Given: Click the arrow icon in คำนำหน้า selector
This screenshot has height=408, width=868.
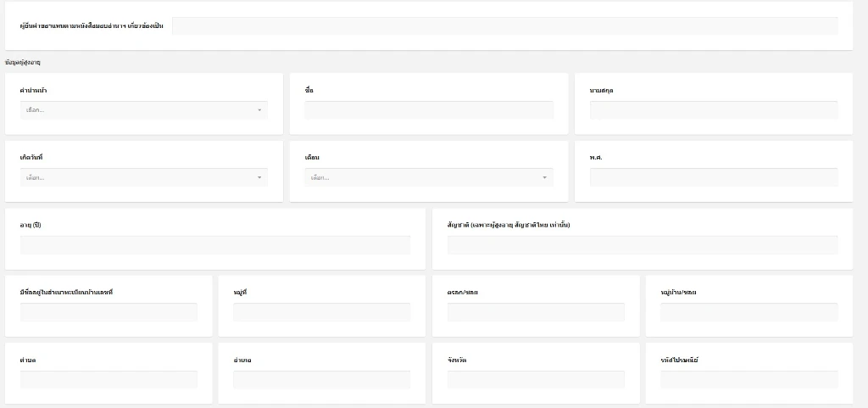Looking at the screenshot, I should (259, 110).
